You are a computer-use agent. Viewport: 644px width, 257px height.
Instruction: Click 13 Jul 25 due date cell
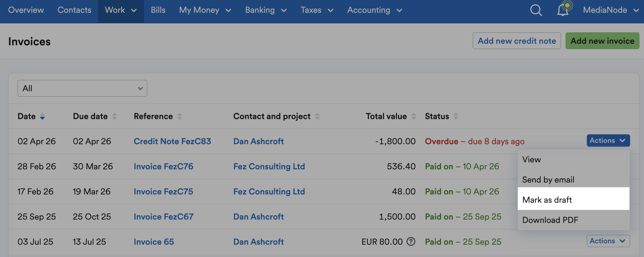[x=89, y=242]
